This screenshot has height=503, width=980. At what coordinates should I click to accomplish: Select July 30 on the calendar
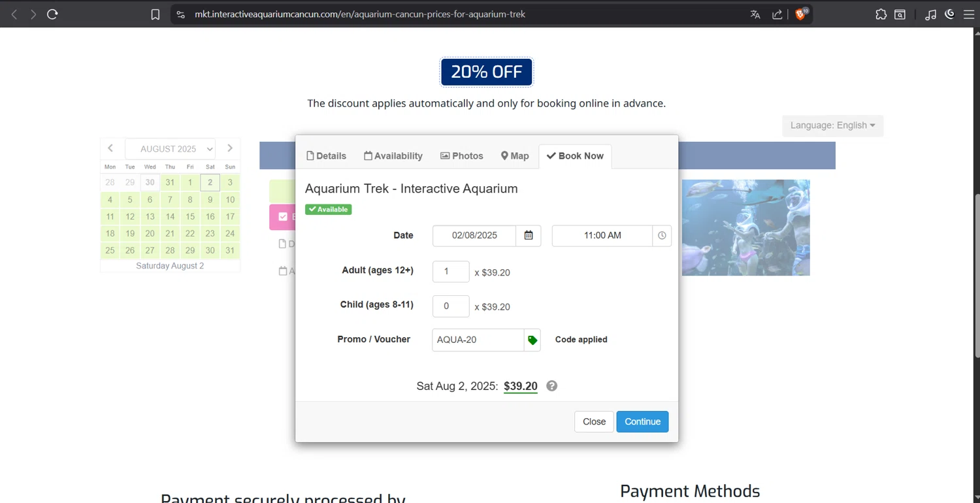[x=150, y=182]
